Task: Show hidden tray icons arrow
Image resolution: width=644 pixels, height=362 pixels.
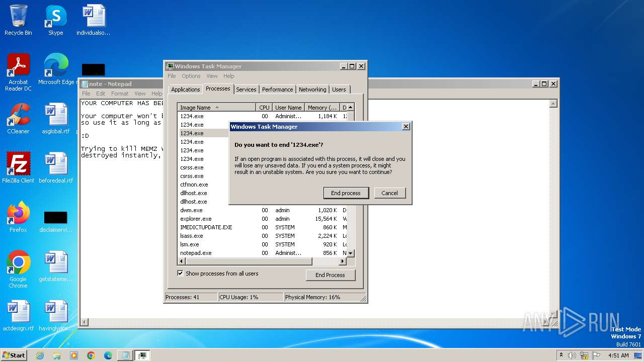Action: 561,355
